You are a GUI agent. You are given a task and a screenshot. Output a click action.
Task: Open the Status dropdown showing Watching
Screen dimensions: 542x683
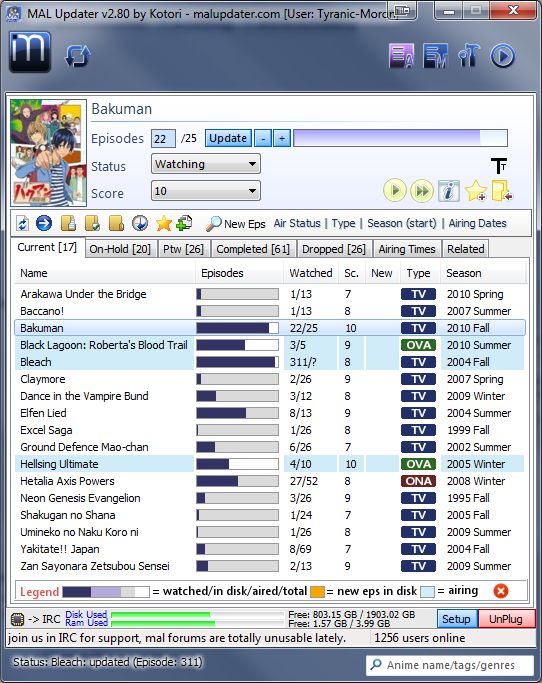206,164
